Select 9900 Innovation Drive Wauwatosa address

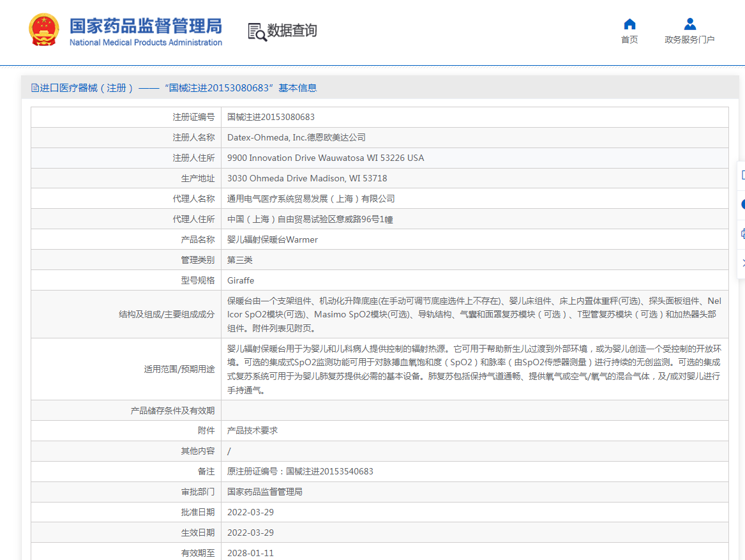pyautogui.click(x=326, y=158)
